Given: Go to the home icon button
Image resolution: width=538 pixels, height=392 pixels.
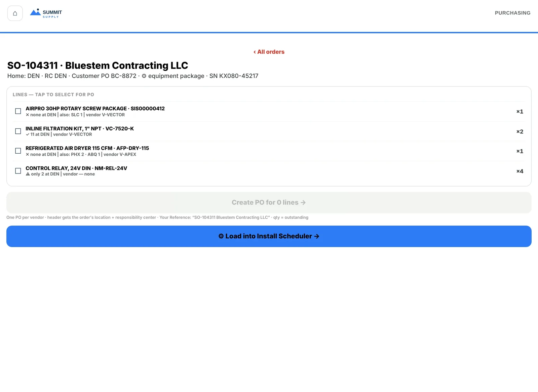Looking at the screenshot, I should (x=15, y=13).
